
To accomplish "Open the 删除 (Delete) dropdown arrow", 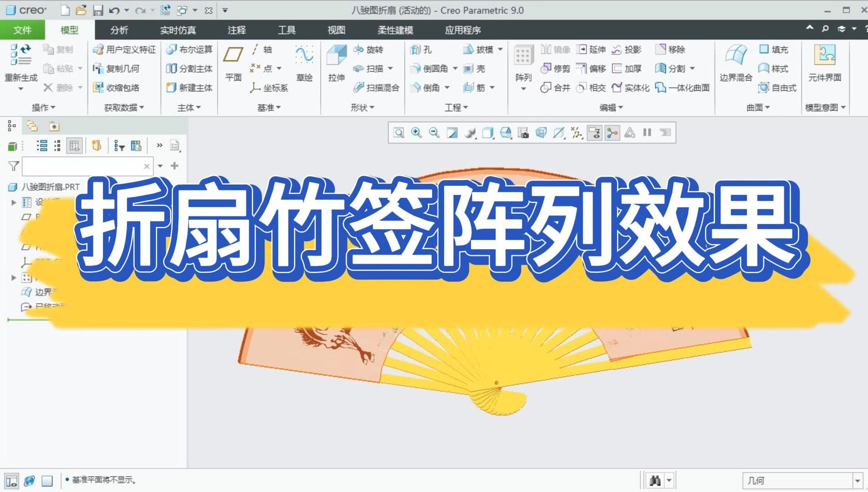I will coord(81,88).
